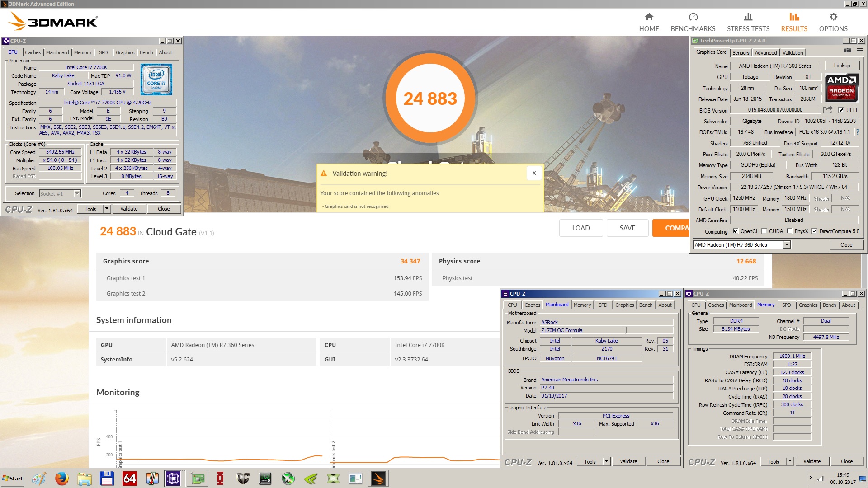Toggle the DirectCompute 5.0 checkbox in GPU-Z
The width and height of the screenshot is (868, 488).
pos(814,231)
